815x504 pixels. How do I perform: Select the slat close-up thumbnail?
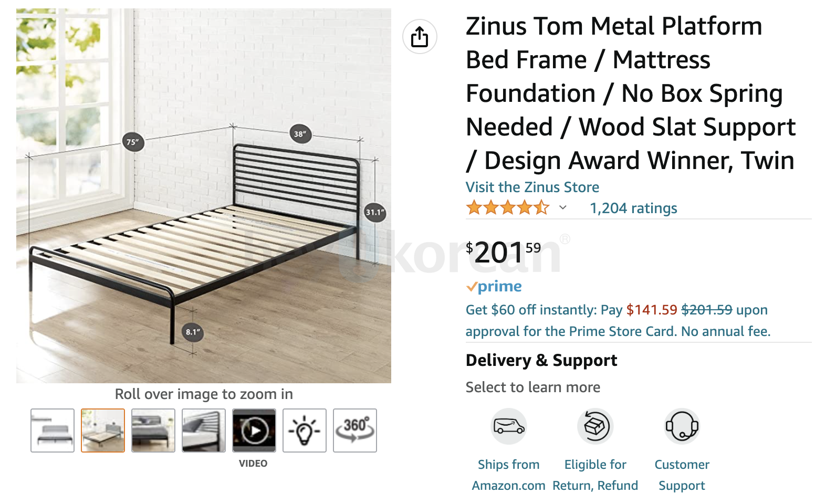pyautogui.click(x=203, y=430)
